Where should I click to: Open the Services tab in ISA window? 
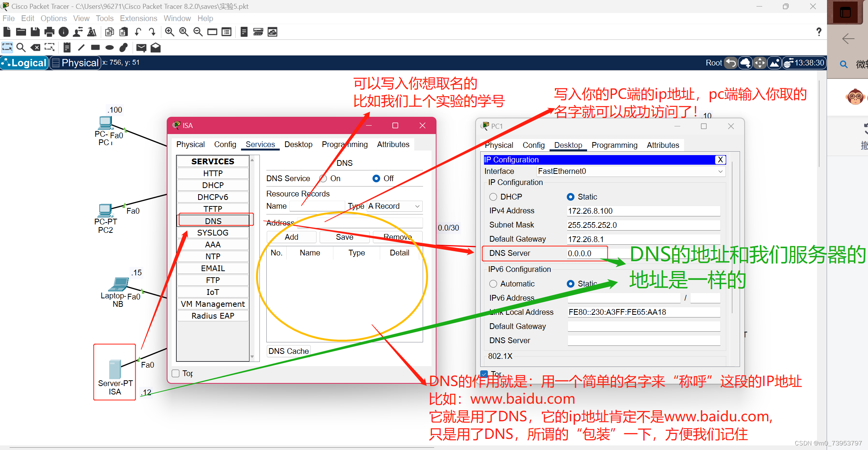coord(260,144)
